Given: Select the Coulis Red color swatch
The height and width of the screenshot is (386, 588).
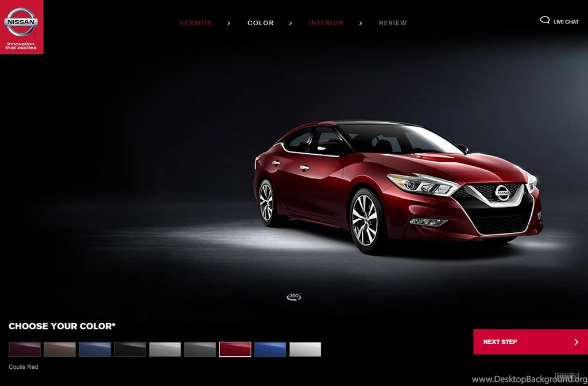Looking at the screenshot, I should [x=235, y=348].
